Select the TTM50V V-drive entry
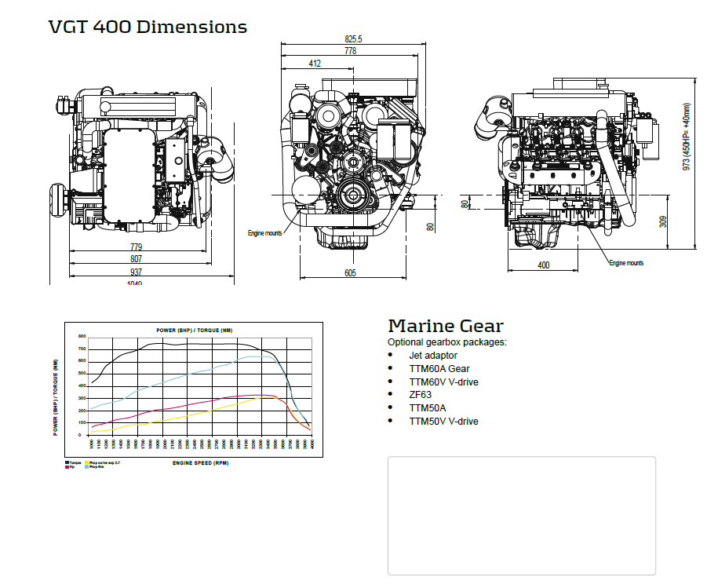Screen dimensions: 707x588 [x=443, y=422]
